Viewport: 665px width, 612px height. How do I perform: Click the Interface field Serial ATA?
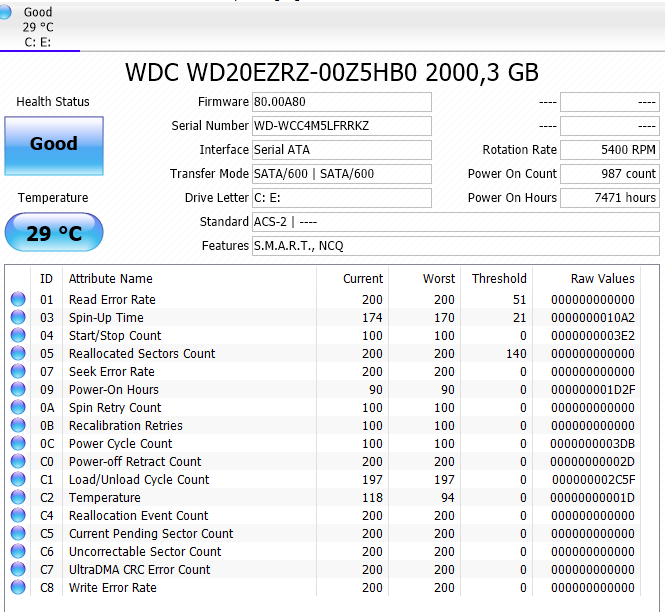point(342,150)
